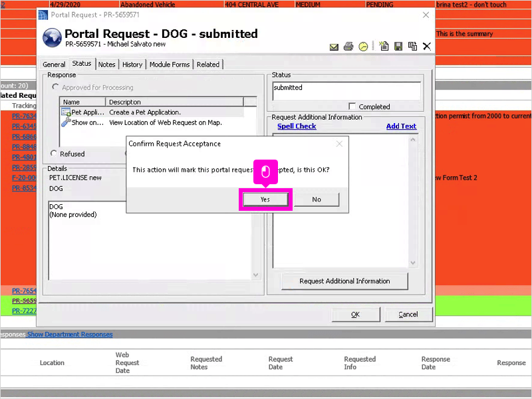Screen dimensions: 532x399
Task: Confirm acceptance by clicking Yes
Action: (265, 199)
